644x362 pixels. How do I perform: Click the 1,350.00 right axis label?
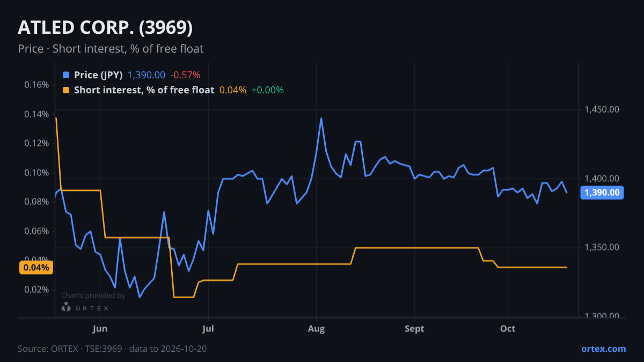pos(601,247)
